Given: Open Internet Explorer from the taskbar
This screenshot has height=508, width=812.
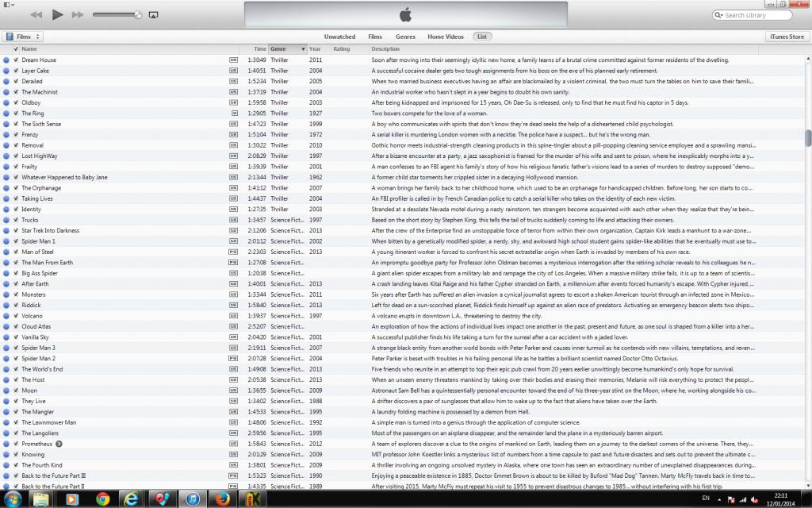Looking at the screenshot, I should click(132, 499).
